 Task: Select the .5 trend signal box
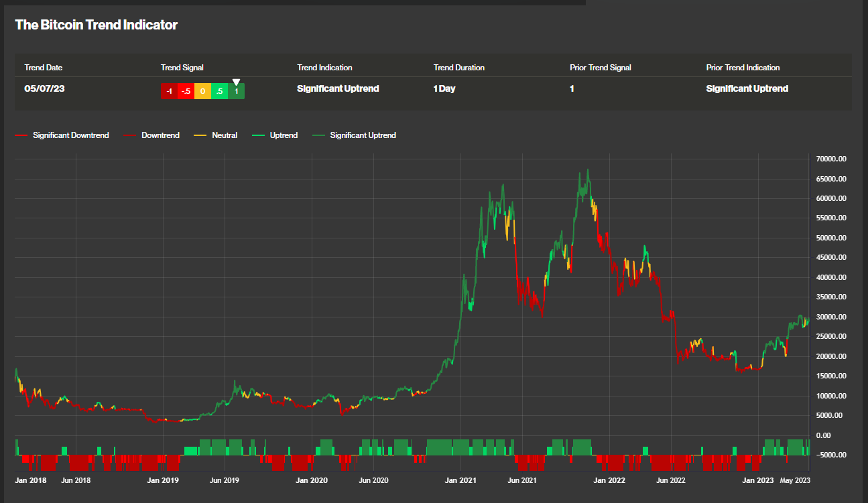click(219, 91)
